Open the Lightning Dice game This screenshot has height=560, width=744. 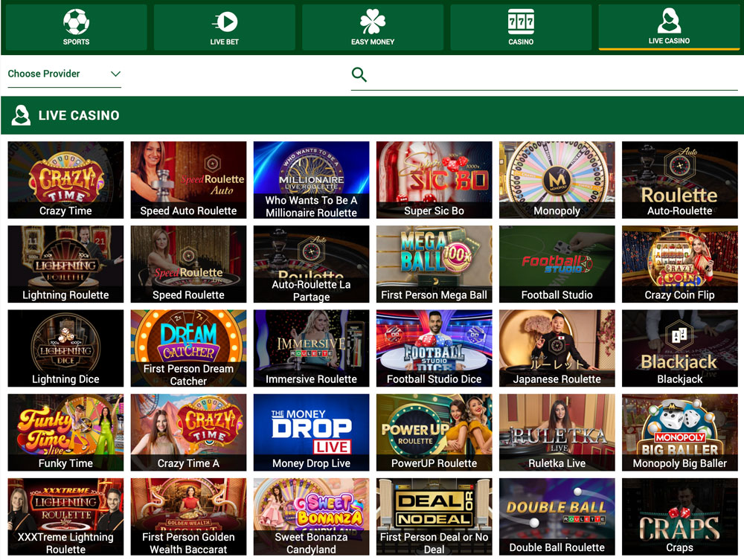[x=65, y=348]
